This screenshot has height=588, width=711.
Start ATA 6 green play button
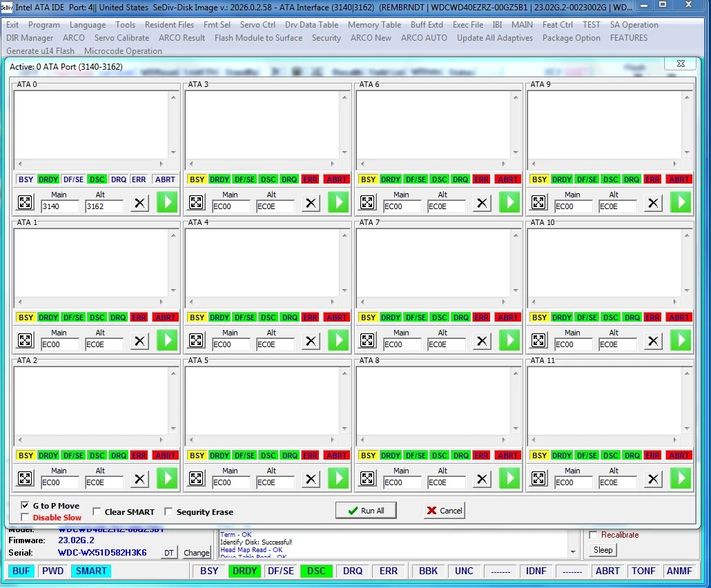509,202
